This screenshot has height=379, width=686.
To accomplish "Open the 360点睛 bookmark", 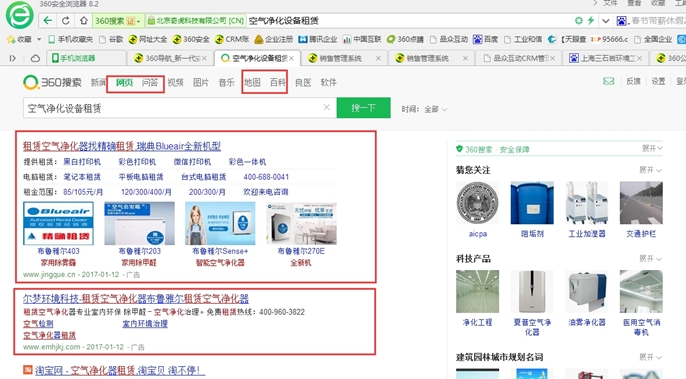I will click(x=405, y=39).
